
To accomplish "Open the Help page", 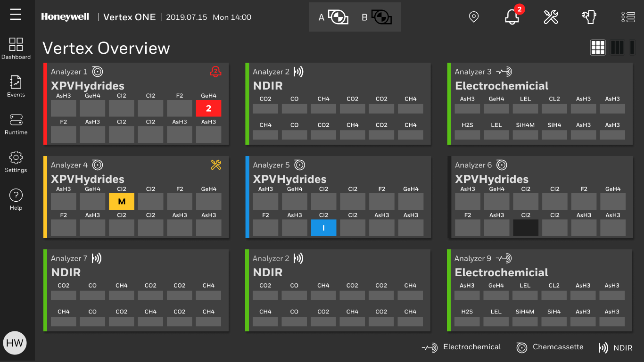I will coord(16,199).
